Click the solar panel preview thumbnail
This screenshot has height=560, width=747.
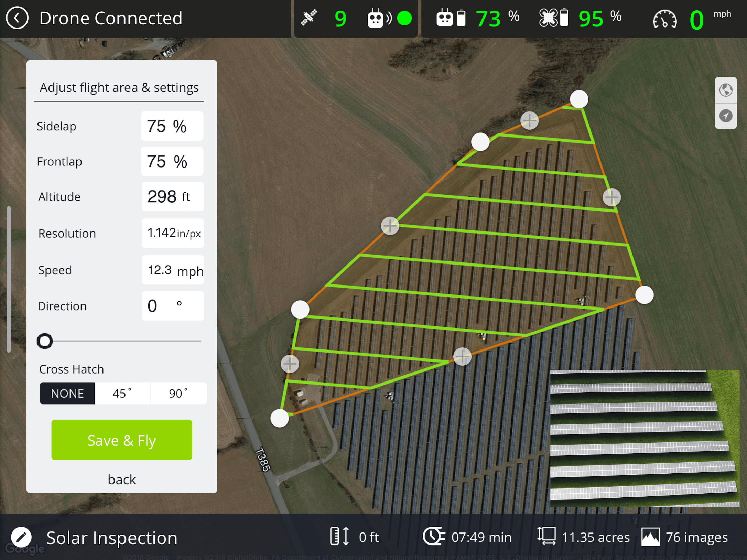point(645,438)
